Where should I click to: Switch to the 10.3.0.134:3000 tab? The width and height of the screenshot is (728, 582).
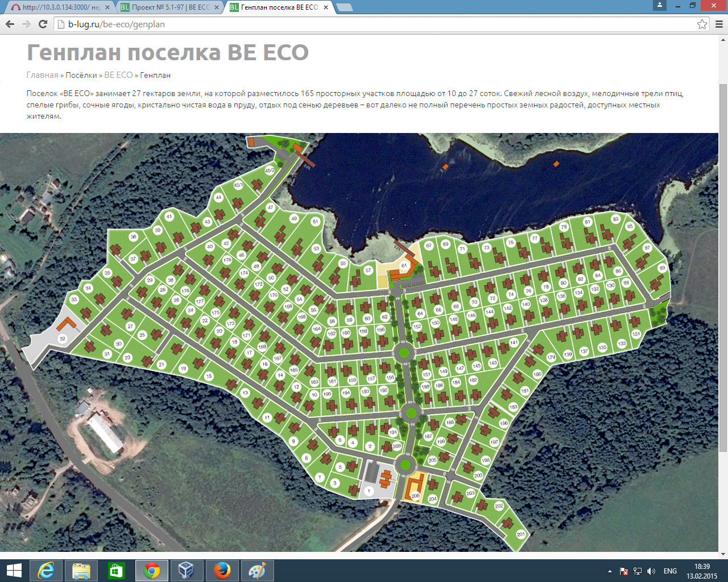[x=57, y=7]
